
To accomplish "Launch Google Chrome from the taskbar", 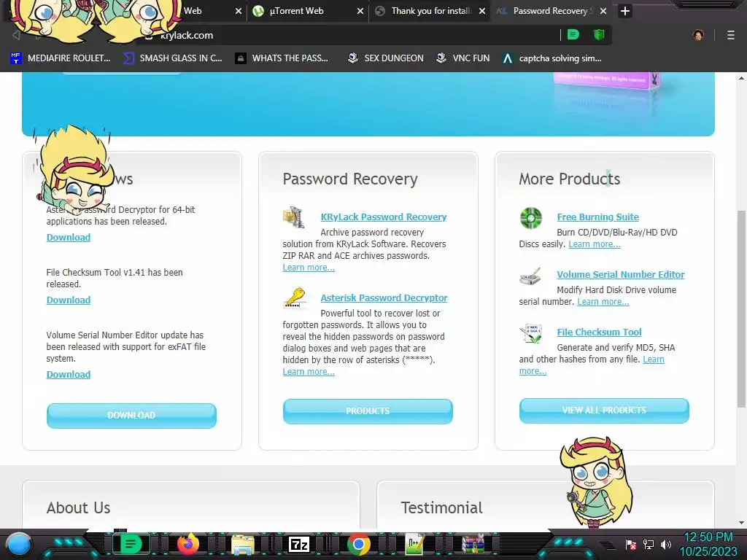I will coord(359,544).
